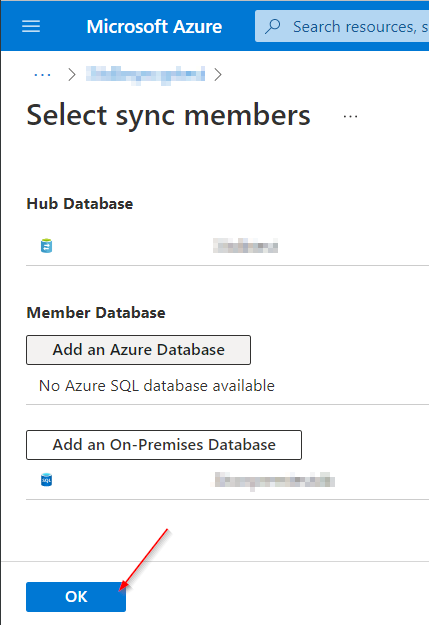Click Add an On-Premises Database button
Screen dimensions: 429x625
tap(164, 445)
